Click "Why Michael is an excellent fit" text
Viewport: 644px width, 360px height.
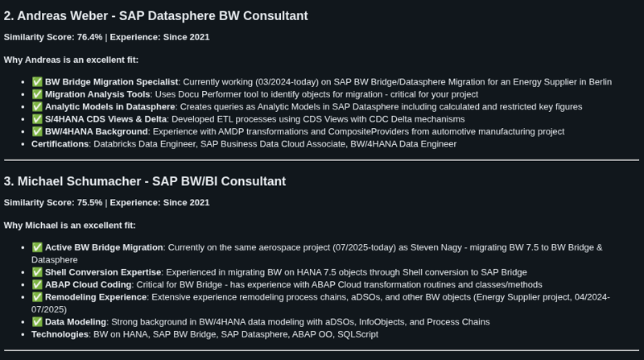pyautogui.click(x=70, y=226)
